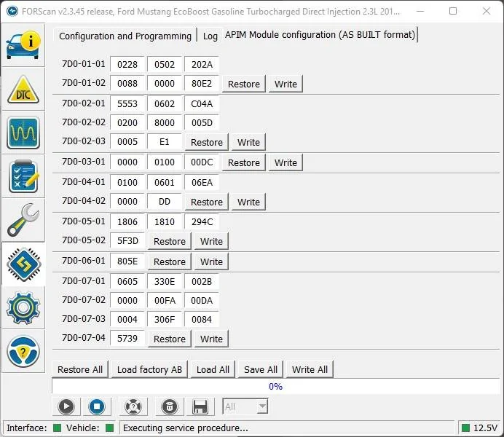Open the Configuration and Programming chip section
Image resolution: width=504 pixels, height=437 pixels.
pos(23,264)
